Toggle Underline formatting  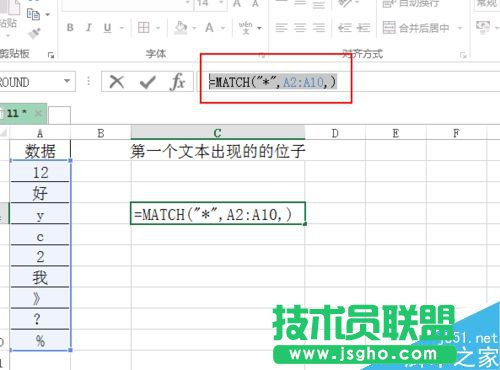tap(107, 28)
